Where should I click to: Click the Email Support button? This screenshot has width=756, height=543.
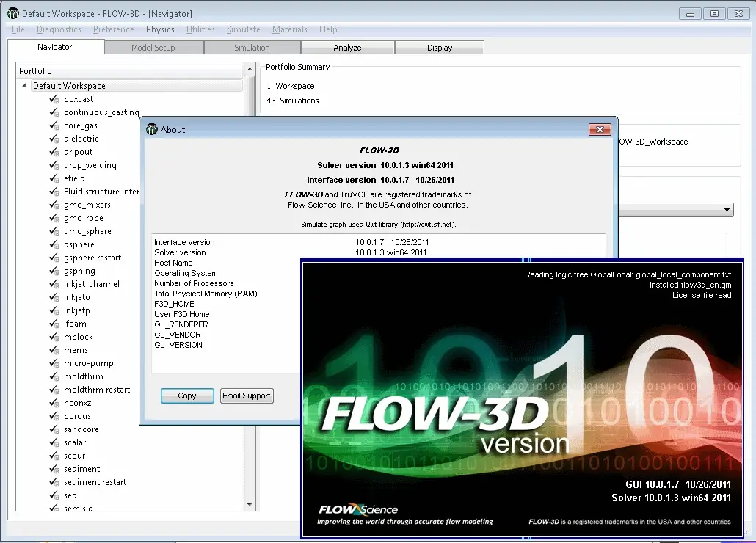pyautogui.click(x=247, y=396)
